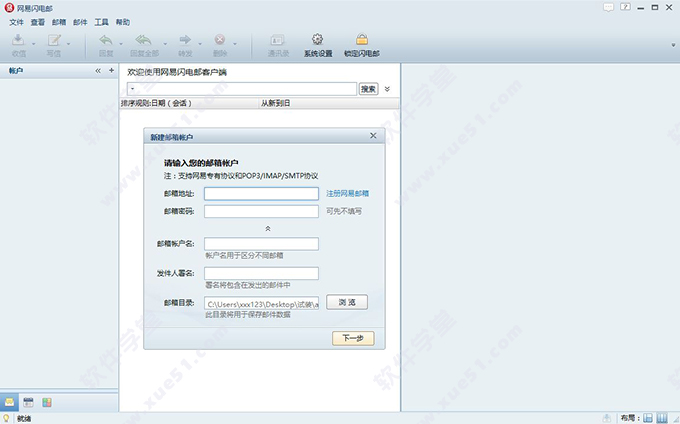Screen dimensions: 680x424
Task: Open the 邮件 menu
Action: coord(80,22)
